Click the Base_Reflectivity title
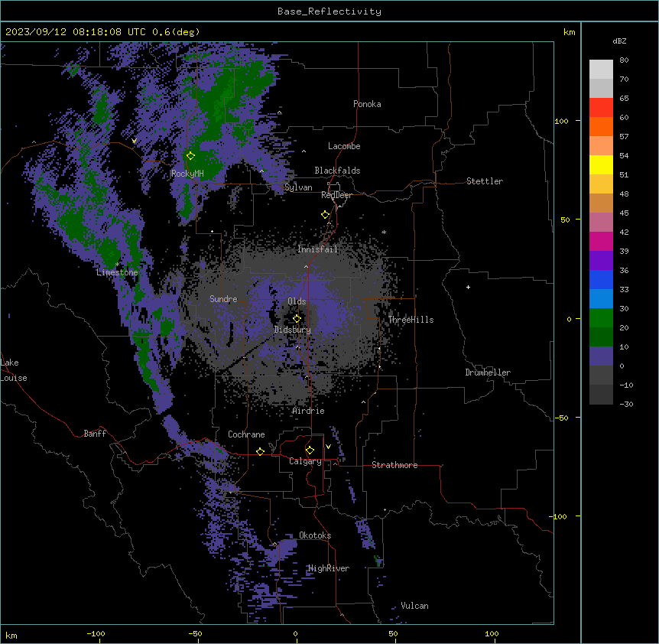659x644 pixels. click(329, 11)
